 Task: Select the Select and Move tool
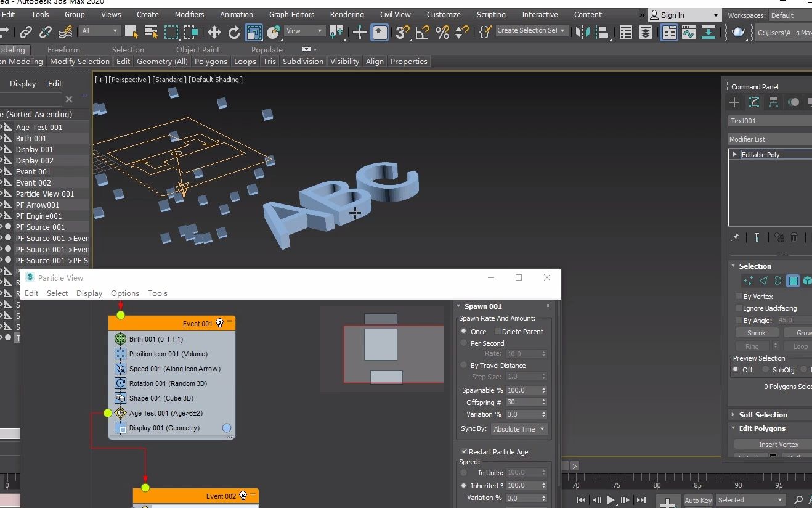214,33
